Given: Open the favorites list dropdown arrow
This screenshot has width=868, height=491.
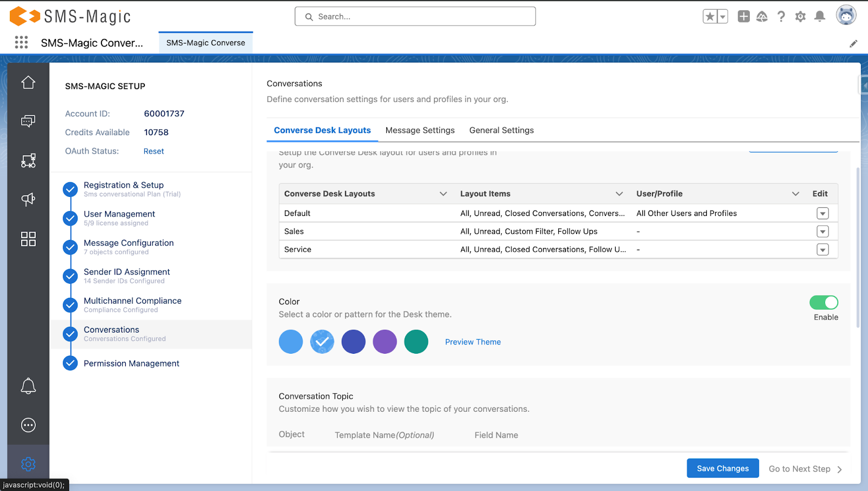Looking at the screenshot, I should pyautogui.click(x=722, y=17).
